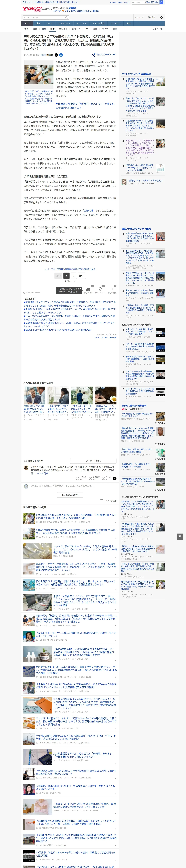Open スポーツ category in sub-navigation
The width and height of the screenshot is (186, 868).
(76, 29)
